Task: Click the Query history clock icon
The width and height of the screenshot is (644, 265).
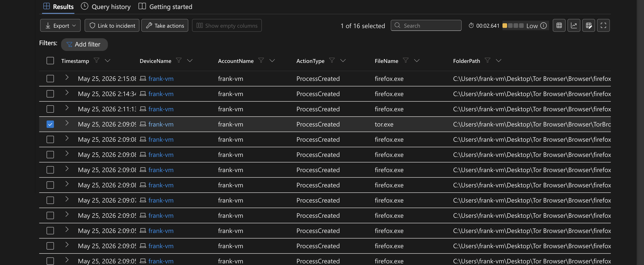Action: (x=85, y=6)
